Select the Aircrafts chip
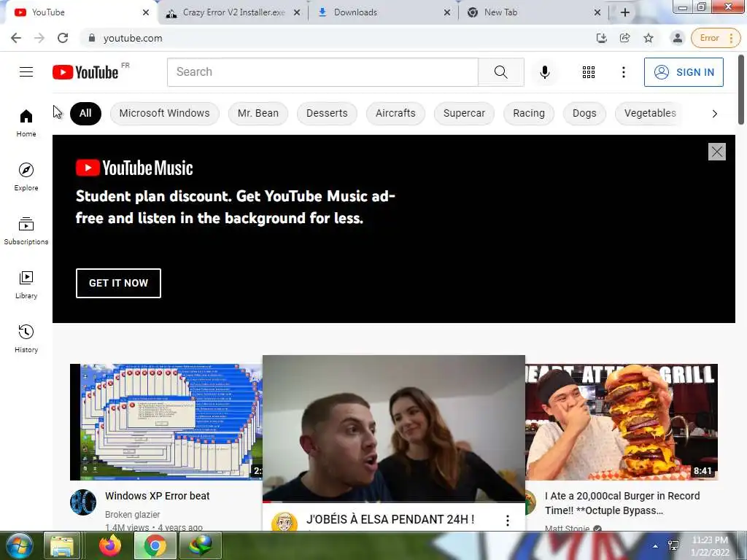The image size is (747, 560). pos(395,113)
